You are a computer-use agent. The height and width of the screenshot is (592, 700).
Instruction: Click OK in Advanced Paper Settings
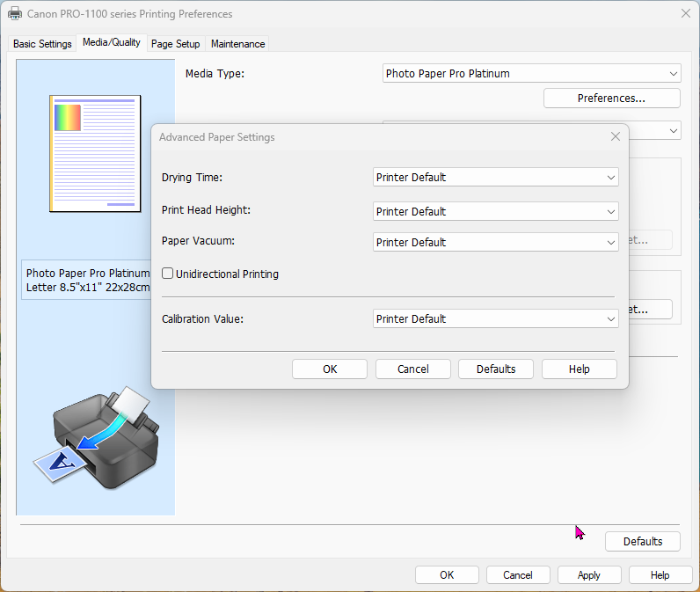point(330,369)
